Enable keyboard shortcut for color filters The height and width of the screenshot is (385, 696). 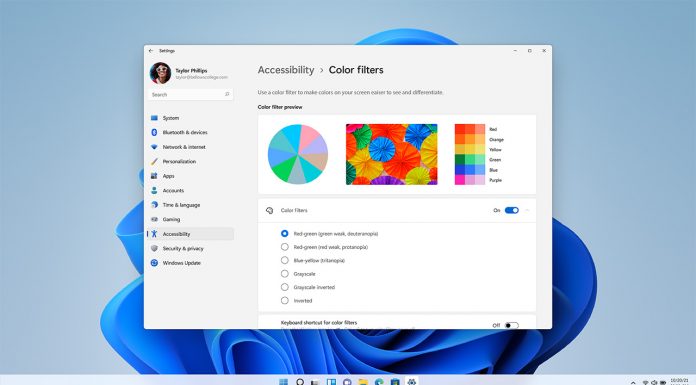point(511,325)
